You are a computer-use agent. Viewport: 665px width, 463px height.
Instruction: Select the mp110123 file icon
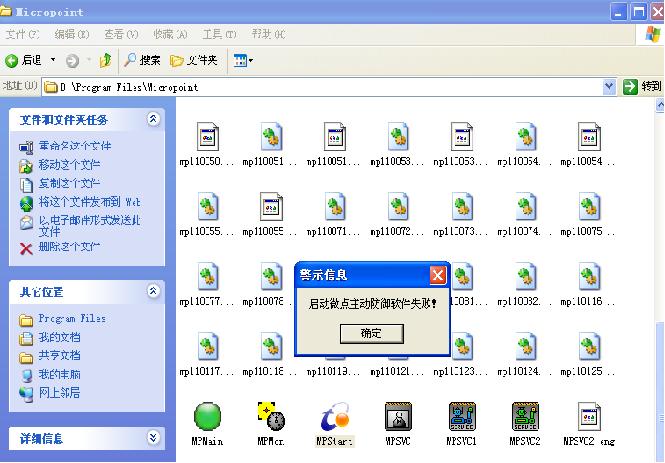point(462,346)
